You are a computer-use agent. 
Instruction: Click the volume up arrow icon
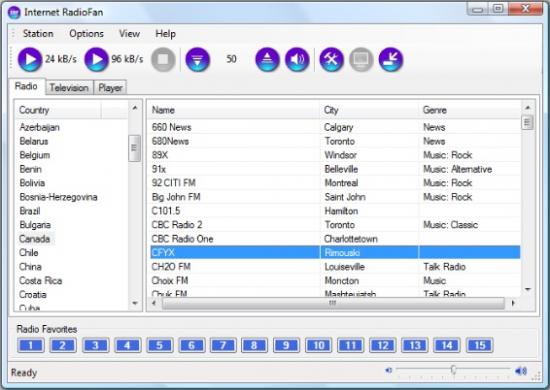pos(267,59)
